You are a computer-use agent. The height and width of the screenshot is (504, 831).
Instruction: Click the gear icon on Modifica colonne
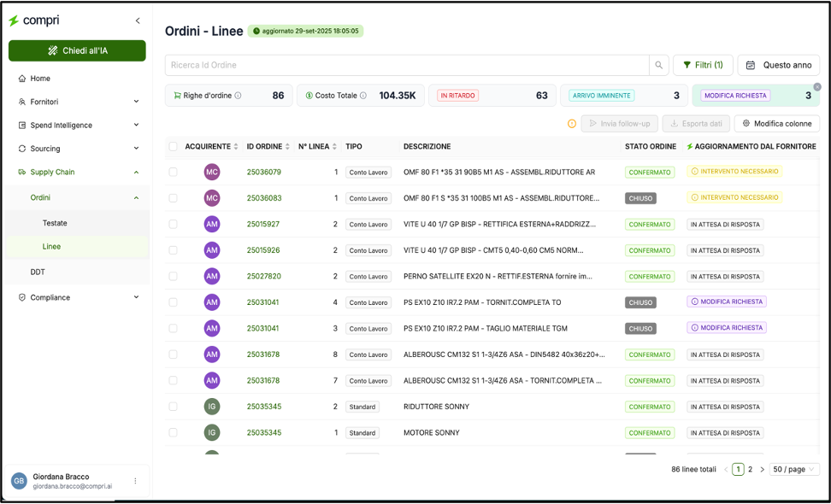tap(746, 123)
